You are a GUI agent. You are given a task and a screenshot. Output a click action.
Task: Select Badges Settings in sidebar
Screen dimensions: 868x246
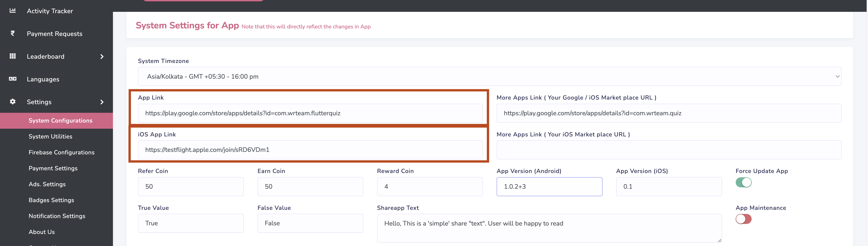(x=51, y=200)
